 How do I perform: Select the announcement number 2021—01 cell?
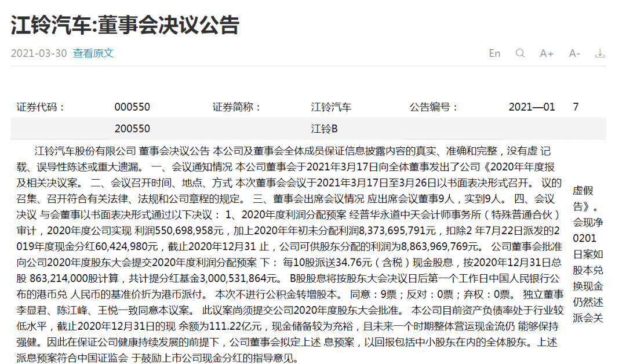pyautogui.click(x=532, y=107)
